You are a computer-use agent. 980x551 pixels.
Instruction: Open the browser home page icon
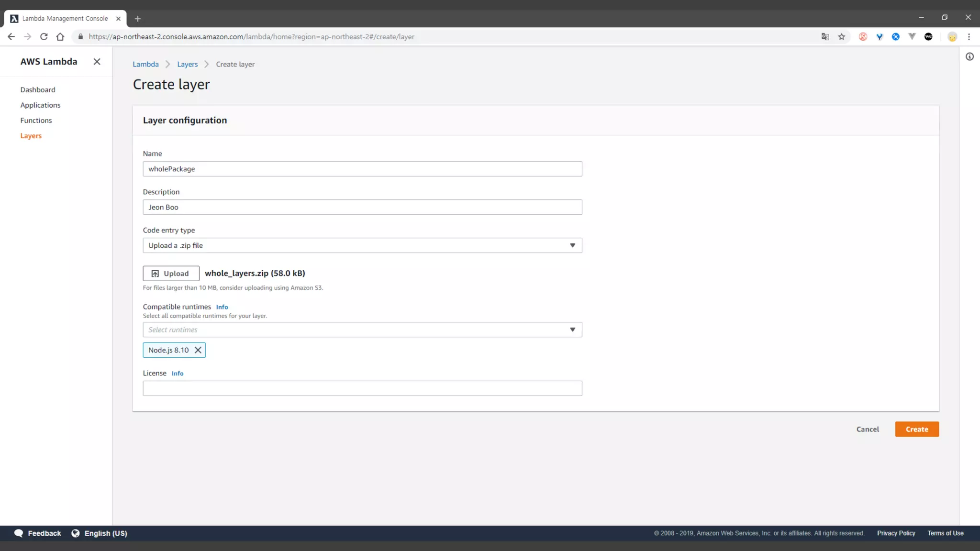(x=60, y=37)
